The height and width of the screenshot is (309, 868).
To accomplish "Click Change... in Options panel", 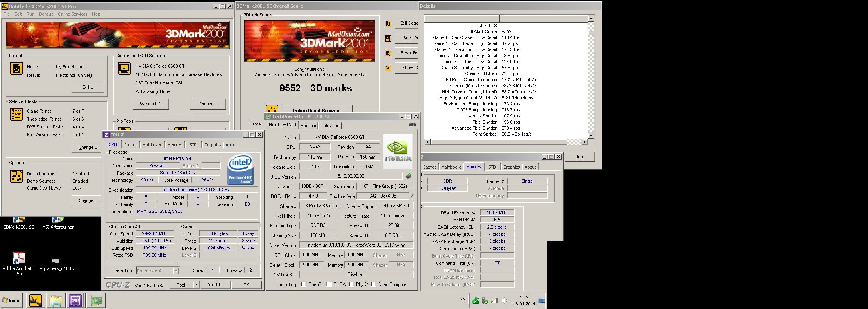I will coord(88,200).
